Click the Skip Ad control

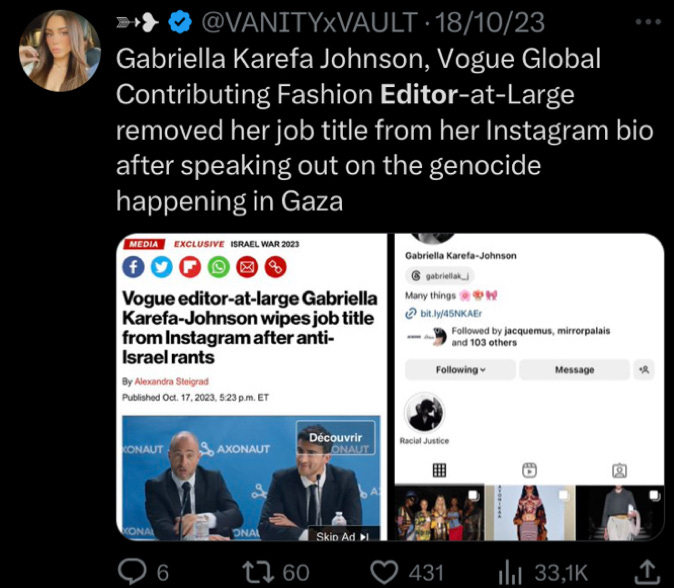click(343, 536)
